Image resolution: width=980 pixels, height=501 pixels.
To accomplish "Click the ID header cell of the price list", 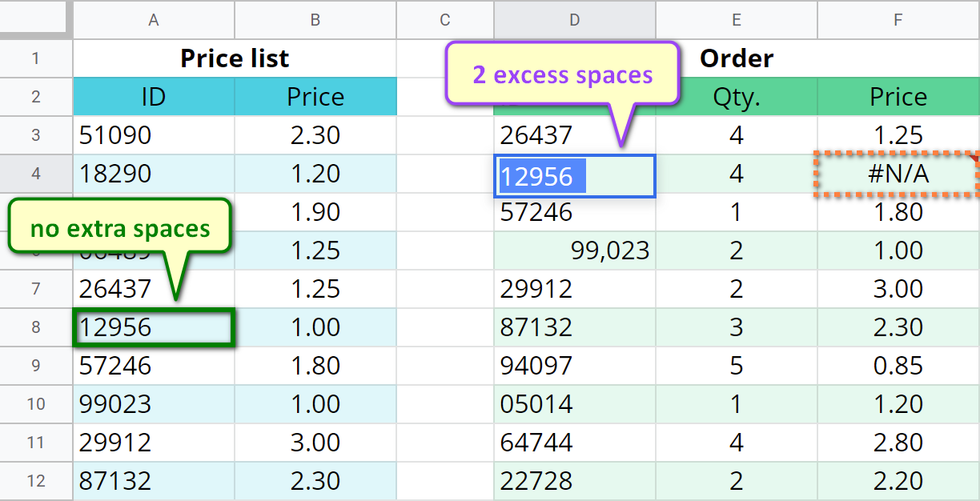I will coord(153,97).
